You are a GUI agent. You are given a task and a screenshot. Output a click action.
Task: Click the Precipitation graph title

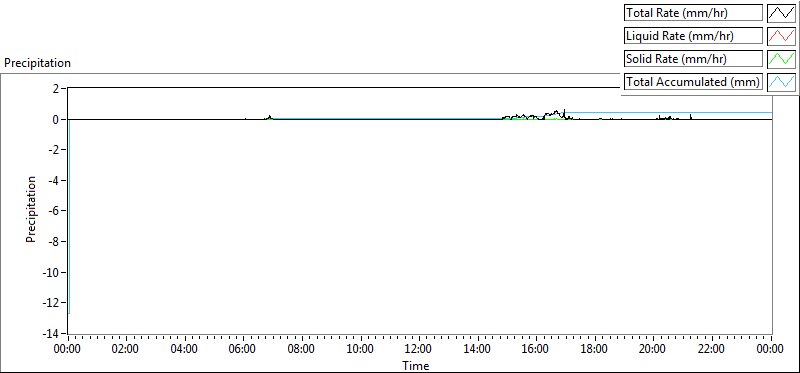click(37, 63)
